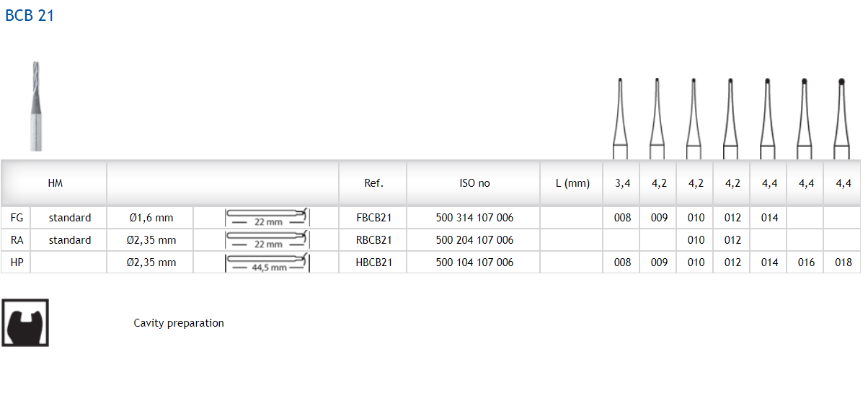The image size is (868, 406).
Task: Select reference code FBCB21
Action: pyautogui.click(x=373, y=217)
